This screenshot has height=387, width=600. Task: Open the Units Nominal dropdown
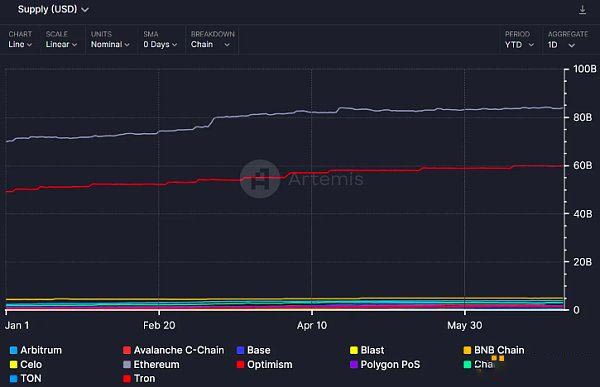point(110,39)
